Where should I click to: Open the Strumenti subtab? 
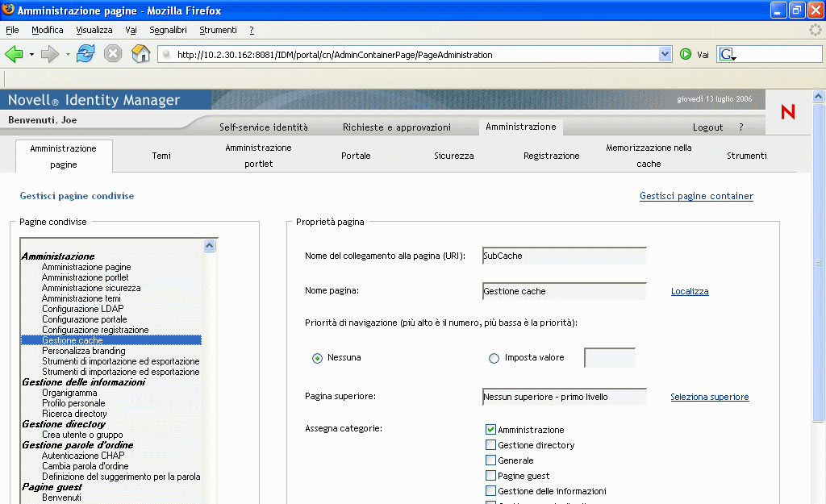click(x=747, y=156)
